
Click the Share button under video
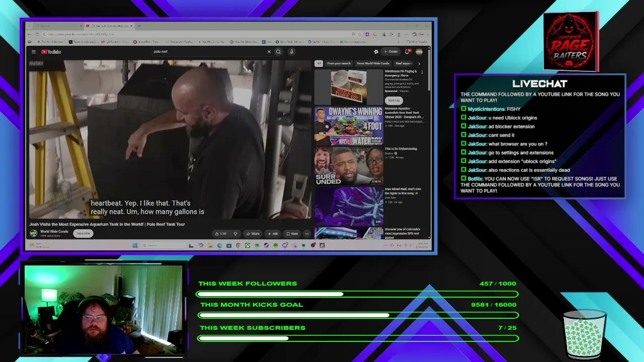click(x=253, y=234)
